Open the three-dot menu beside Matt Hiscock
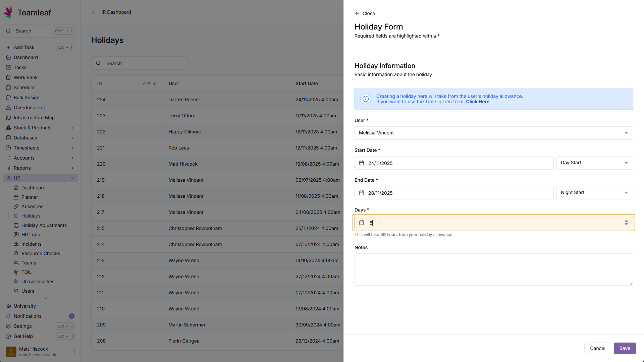The image size is (644, 362). click(x=74, y=352)
